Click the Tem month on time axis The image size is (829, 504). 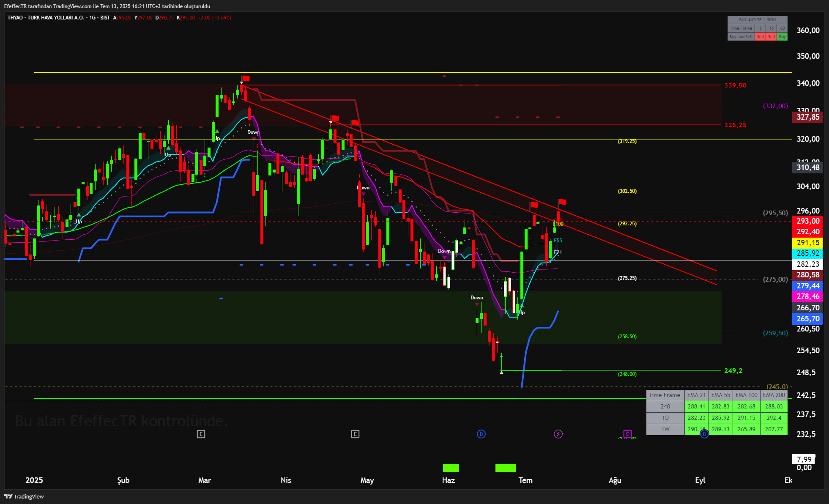coord(525,480)
